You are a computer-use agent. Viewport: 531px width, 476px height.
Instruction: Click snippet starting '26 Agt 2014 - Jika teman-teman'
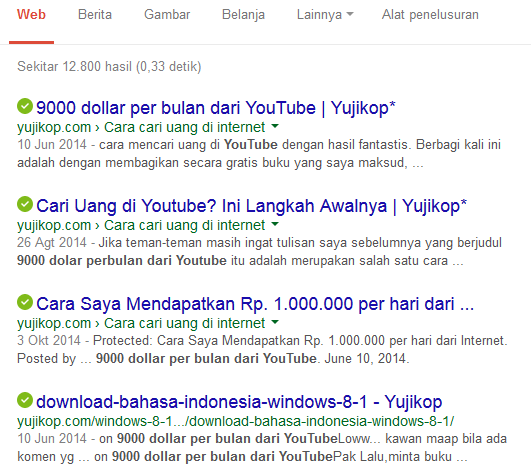(x=259, y=252)
